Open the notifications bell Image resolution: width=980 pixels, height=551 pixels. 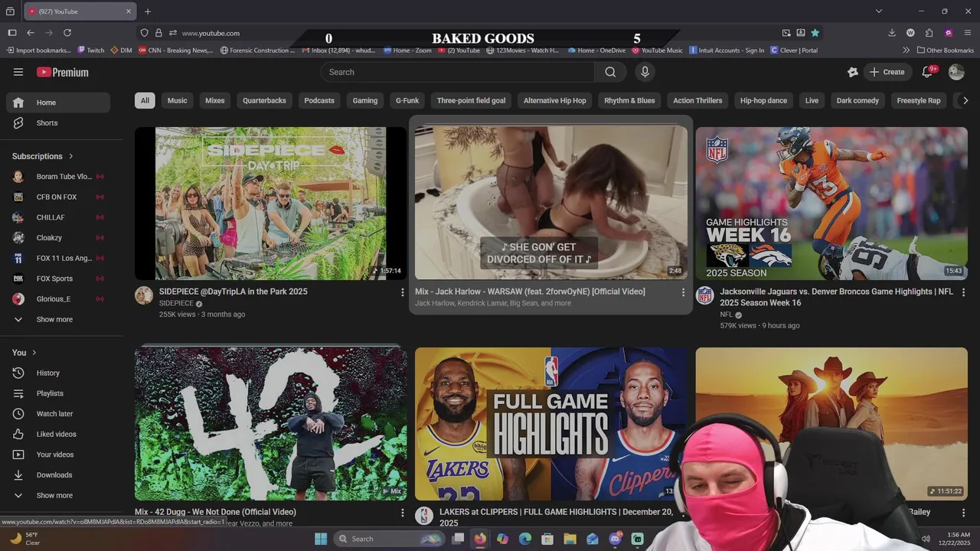[x=927, y=72]
